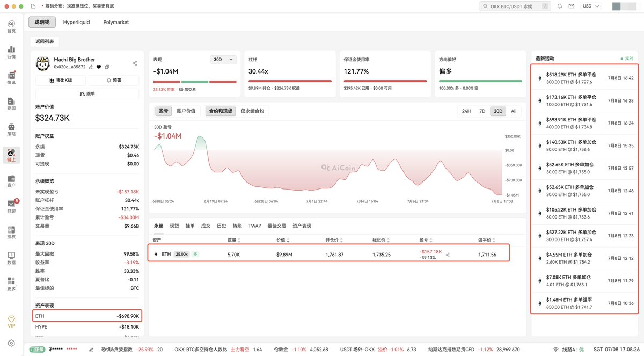
Task: Open 资产 assets sidebar icon
Action: [x=11, y=181]
